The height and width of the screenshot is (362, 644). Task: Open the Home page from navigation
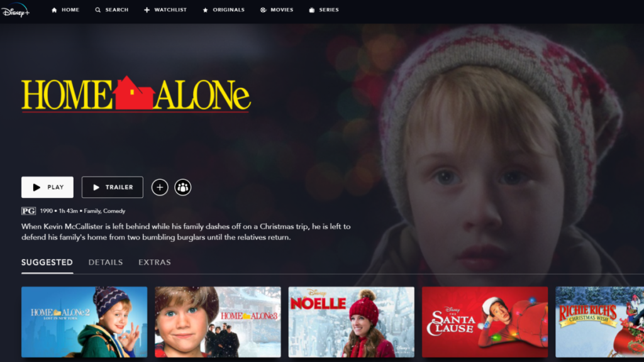(65, 10)
